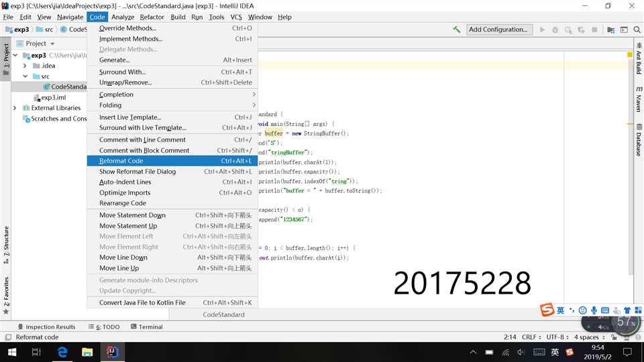Screen dimensions: 644x362
Task: Click tool windows toggle icon in status bar
Action: [8, 337]
